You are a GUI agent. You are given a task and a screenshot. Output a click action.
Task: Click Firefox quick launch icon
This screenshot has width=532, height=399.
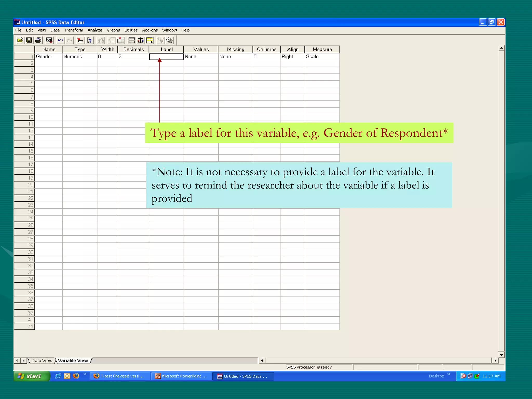coord(76,376)
